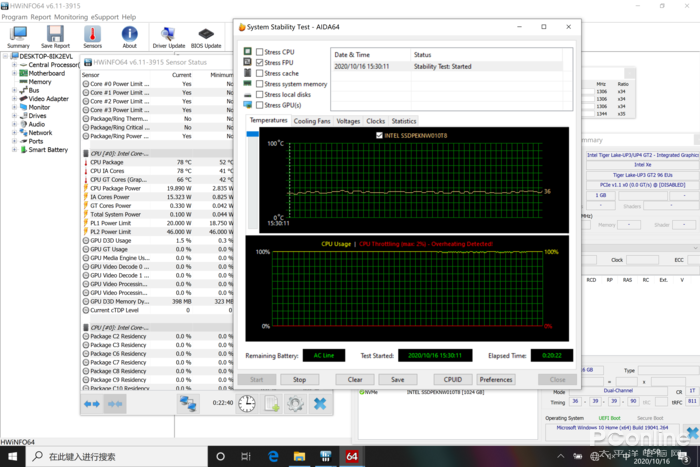
Task: Click the log file export icon in sensor toolbar
Action: tap(271, 404)
